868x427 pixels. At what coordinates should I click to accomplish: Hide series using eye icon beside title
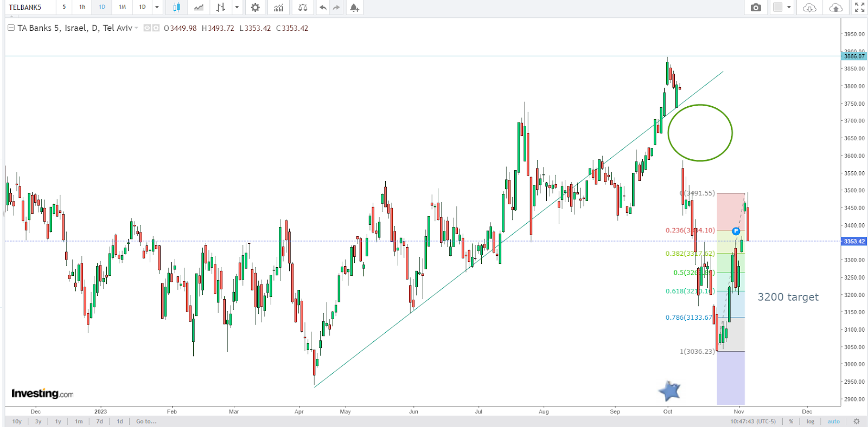[147, 28]
